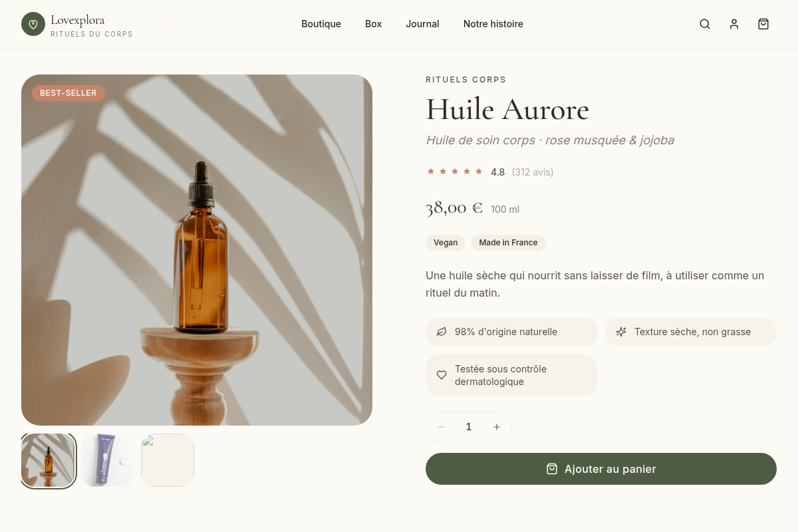The width and height of the screenshot is (798, 532).
Task: Decrease quantity with the minus button
Action: (441, 427)
